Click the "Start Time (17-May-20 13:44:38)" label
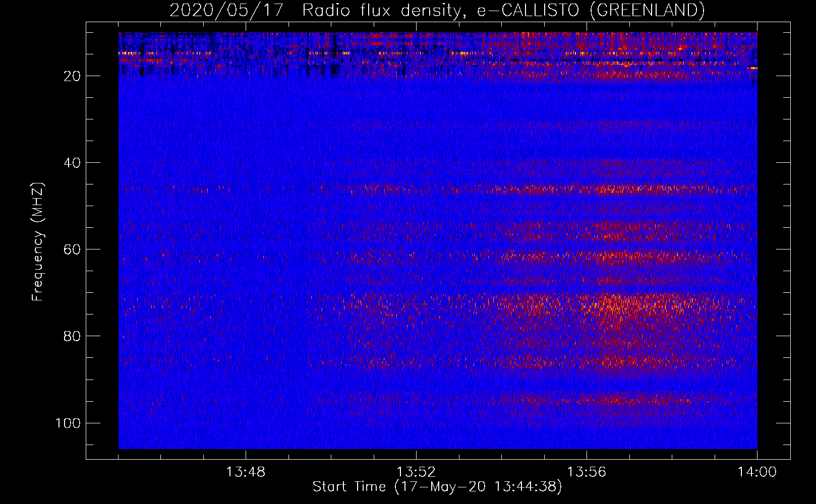Viewport: 816px width, 504px height. click(437, 487)
